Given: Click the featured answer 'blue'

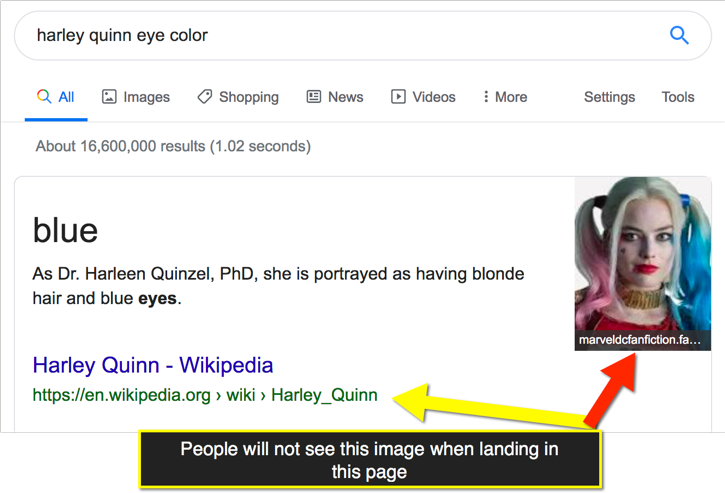Looking at the screenshot, I should coord(65,230).
